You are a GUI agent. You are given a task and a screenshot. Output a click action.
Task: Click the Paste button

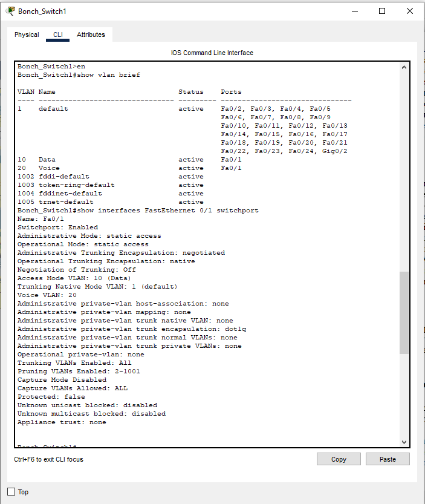(388, 459)
